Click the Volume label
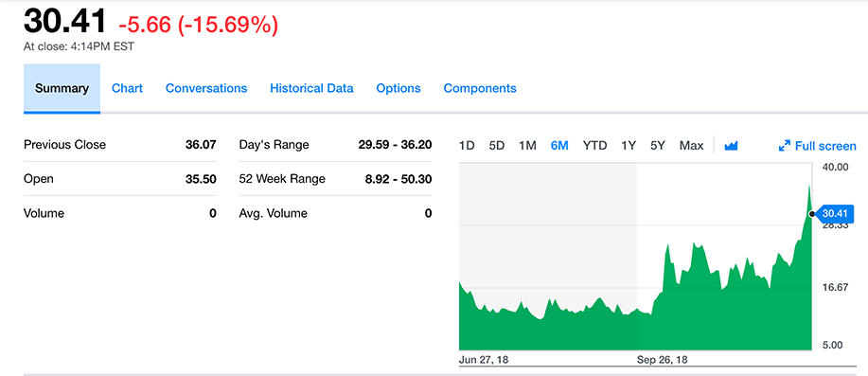868x376 pixels. tap(44, 213)
